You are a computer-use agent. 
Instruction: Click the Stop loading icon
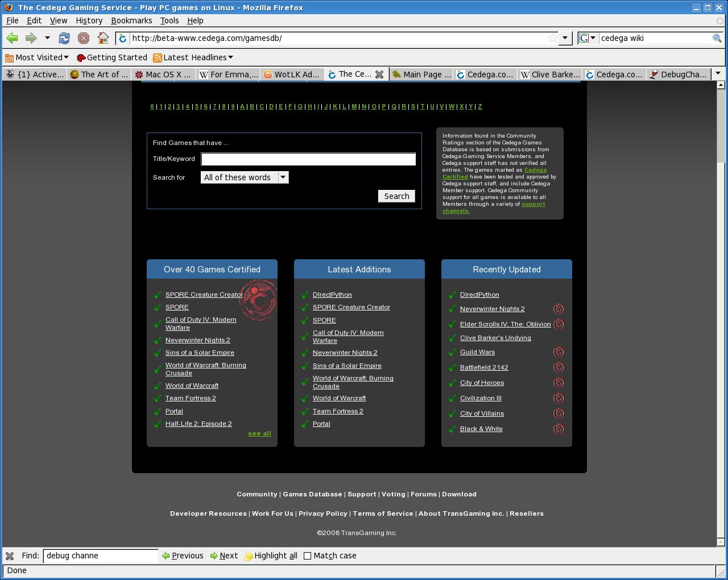pos(84,38)
